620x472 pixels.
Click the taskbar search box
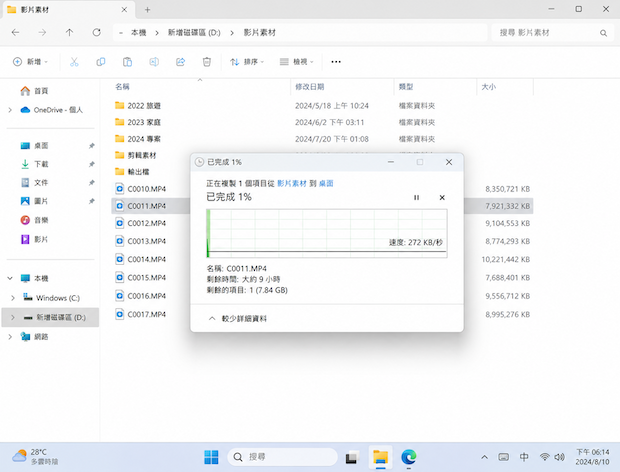tap(282, 457)
